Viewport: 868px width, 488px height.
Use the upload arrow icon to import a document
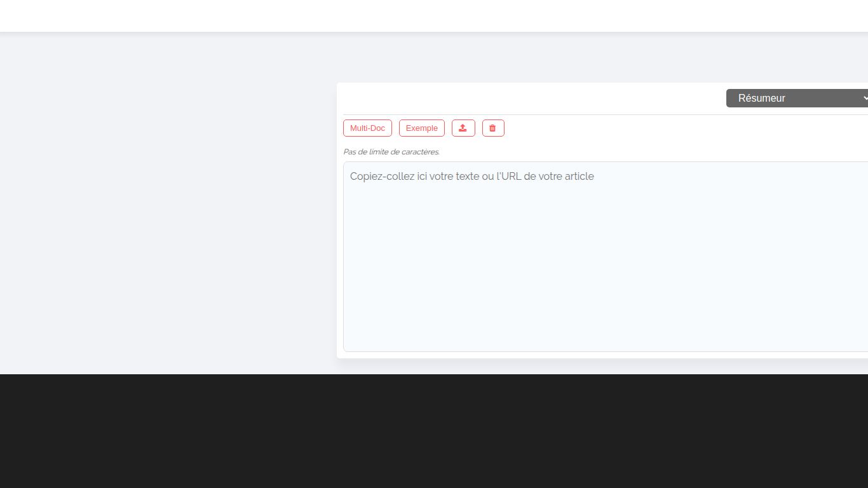pyautogui.click(x=463, y=128)
